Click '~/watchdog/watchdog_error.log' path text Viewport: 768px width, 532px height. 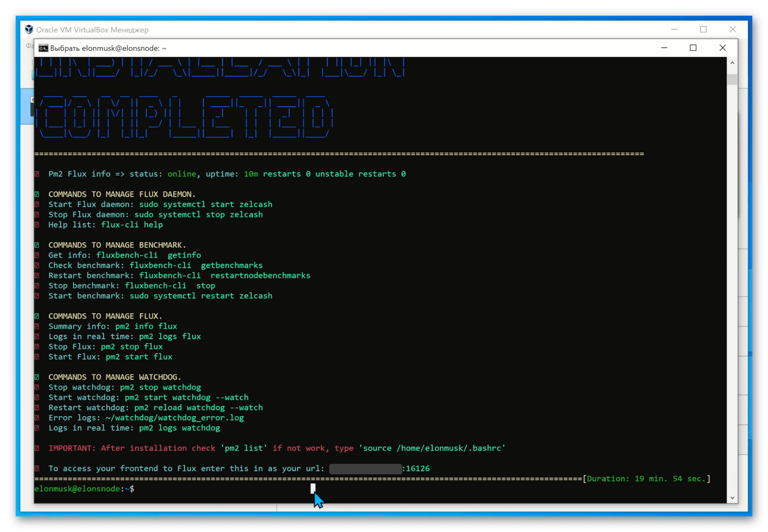click(174, 418)
